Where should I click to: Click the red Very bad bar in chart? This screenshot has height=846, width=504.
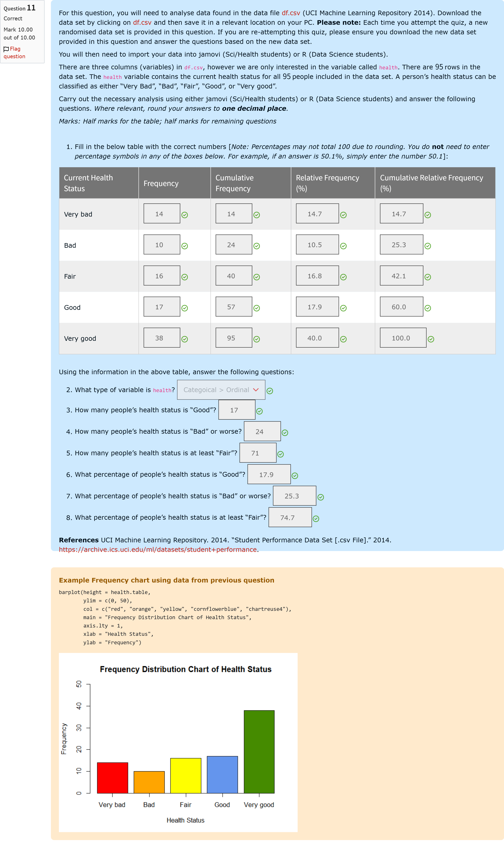(x=112, y=778)
